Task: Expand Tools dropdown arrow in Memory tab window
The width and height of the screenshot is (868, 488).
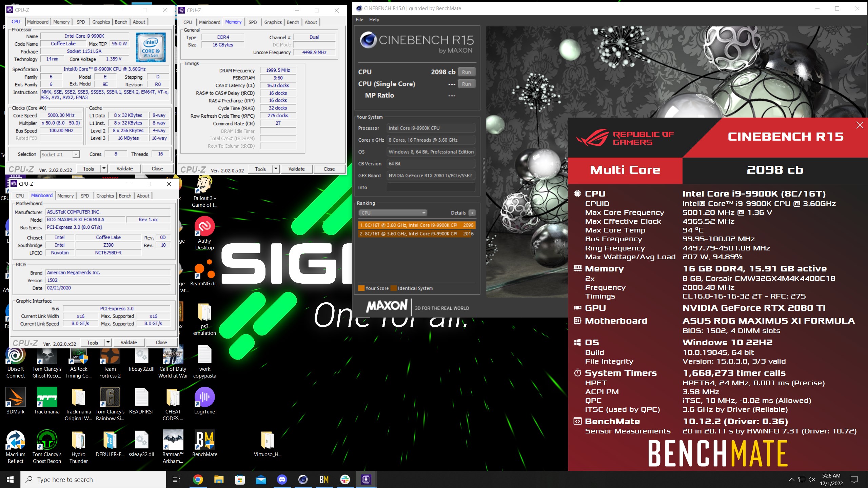Action: (x=276, y=169)
